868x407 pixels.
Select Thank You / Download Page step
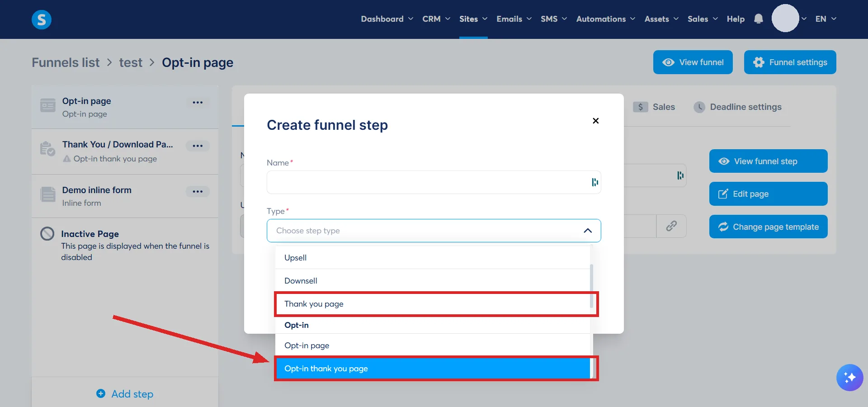tap(125, 151)
